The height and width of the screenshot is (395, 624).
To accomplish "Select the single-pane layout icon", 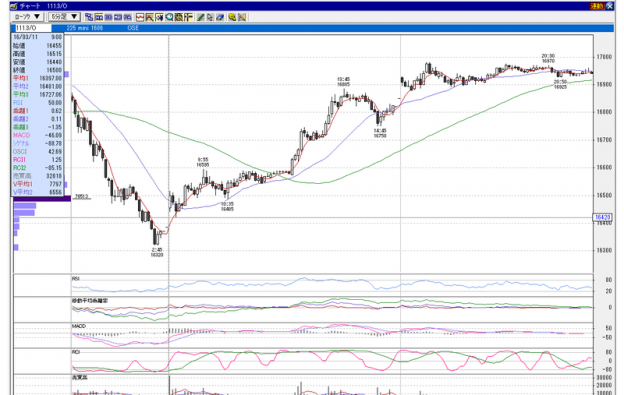I will pyautogui.click(x=99, y=17).
